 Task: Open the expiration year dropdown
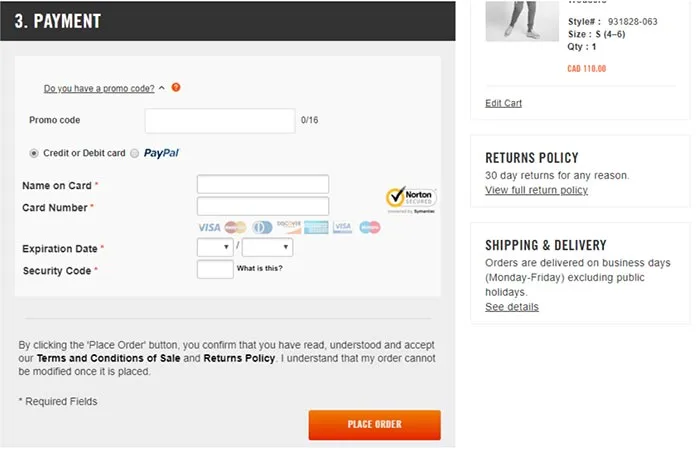267,247
